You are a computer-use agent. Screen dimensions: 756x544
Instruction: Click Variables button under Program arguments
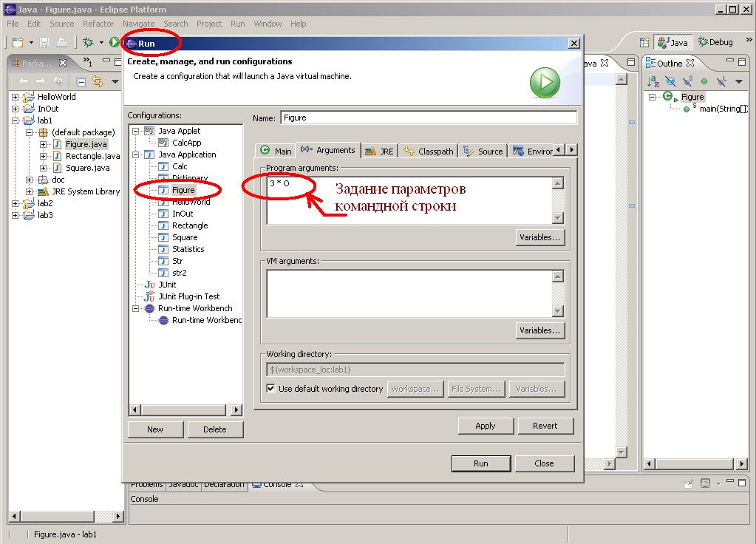[539, 237]
